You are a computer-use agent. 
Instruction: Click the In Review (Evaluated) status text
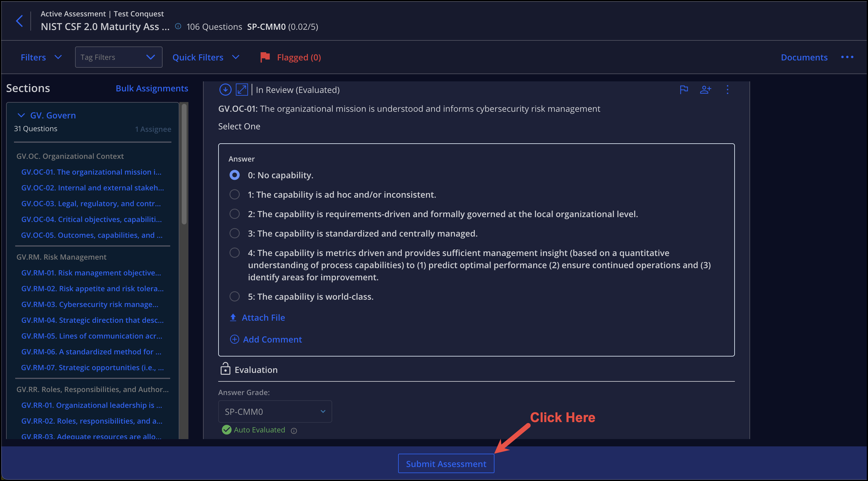click(x=298, y=90)
